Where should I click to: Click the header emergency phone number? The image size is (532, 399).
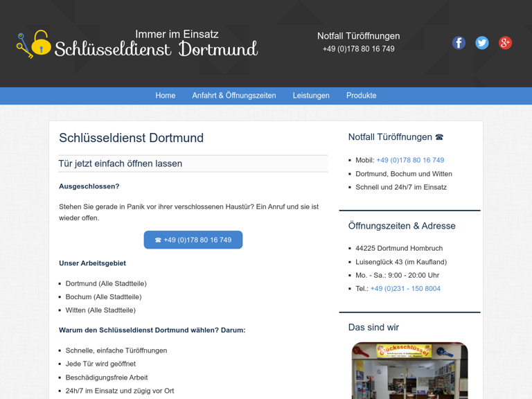(358, 49)
